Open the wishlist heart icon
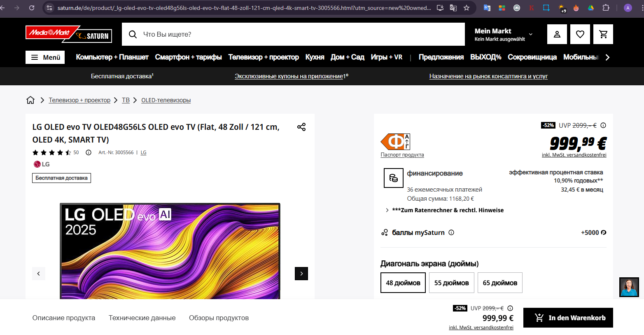 coord(580,34)
